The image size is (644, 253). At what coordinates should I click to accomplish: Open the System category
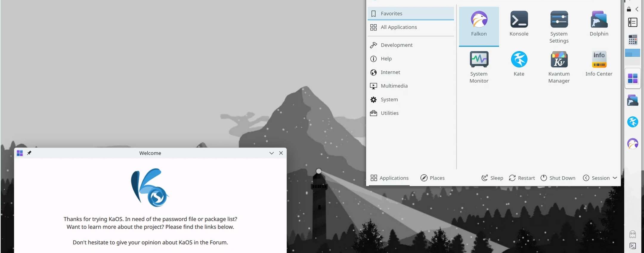coord(411,99)
